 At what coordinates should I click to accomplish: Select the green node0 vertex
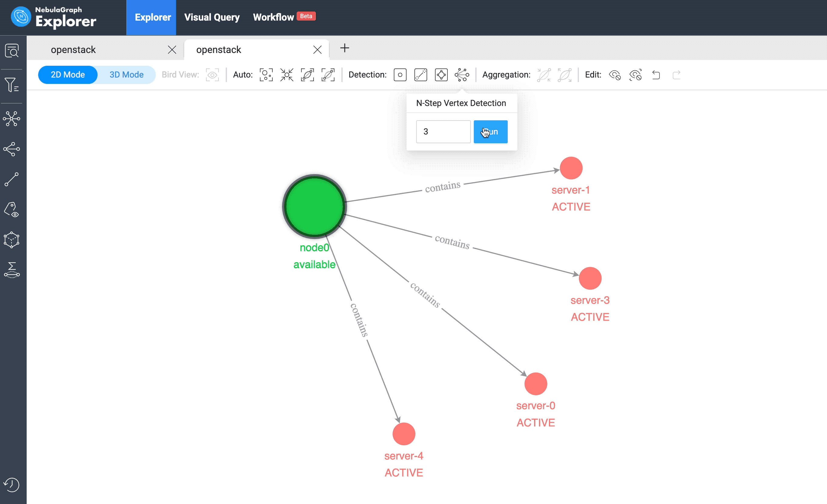pyautogui.click(x=314, y=206)
